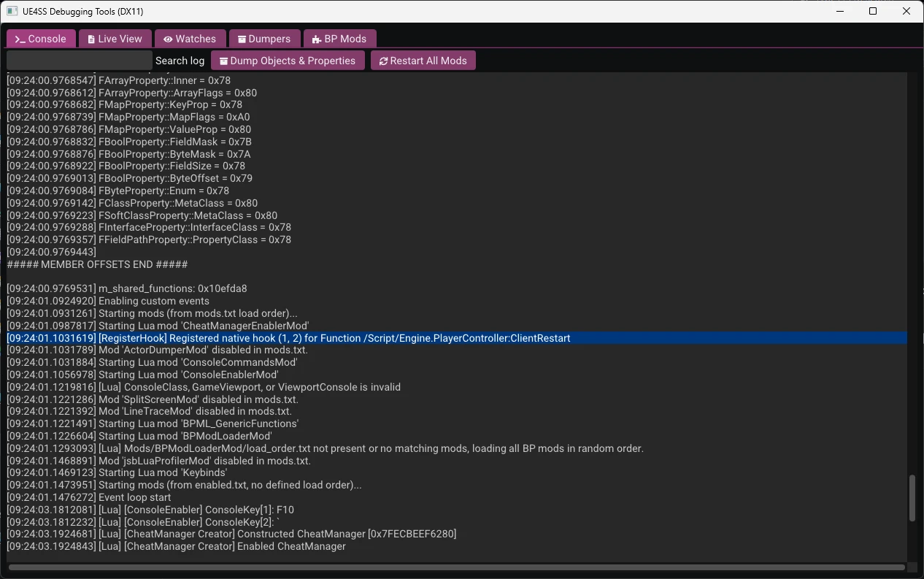Viewport: 924px width, 579px height.
Task: Click the 'MEMBER OFFSETS END' log line
Action: click(97, 264)
